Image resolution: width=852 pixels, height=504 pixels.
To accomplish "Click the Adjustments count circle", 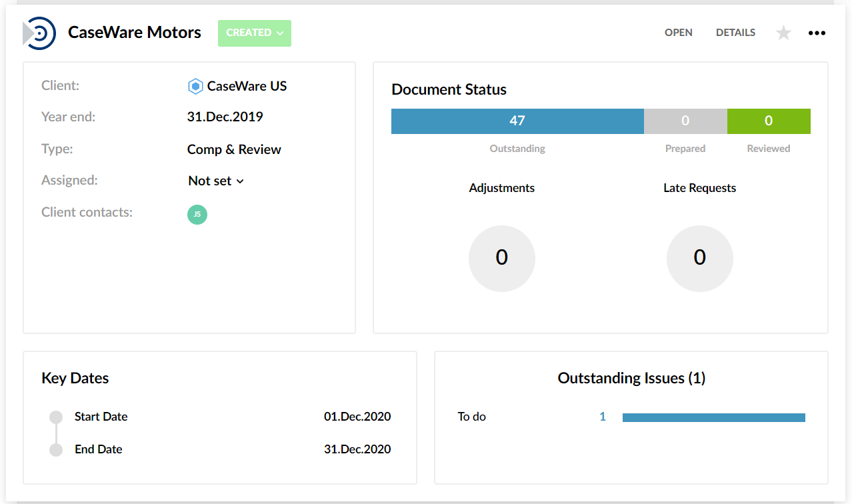I will pyautogui.click(x=501, y=258).
